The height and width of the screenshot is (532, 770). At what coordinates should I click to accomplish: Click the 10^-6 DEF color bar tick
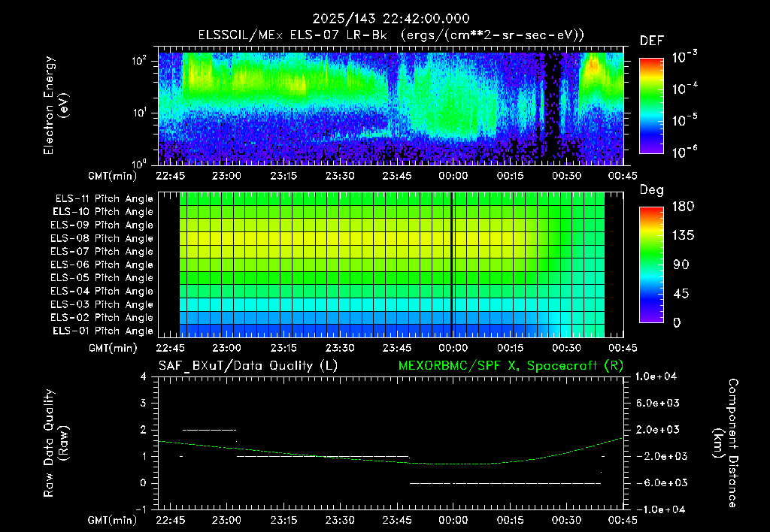coord(685,152)
